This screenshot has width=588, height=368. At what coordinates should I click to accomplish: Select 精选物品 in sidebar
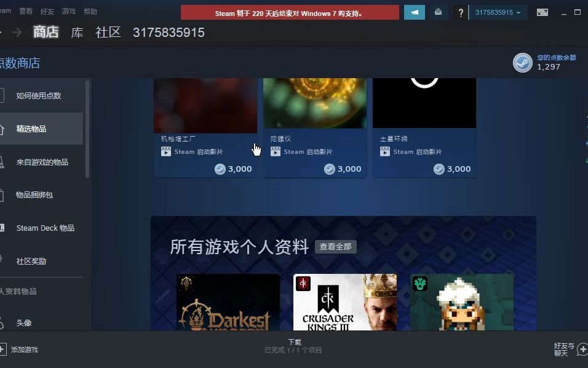click(41, 129)
